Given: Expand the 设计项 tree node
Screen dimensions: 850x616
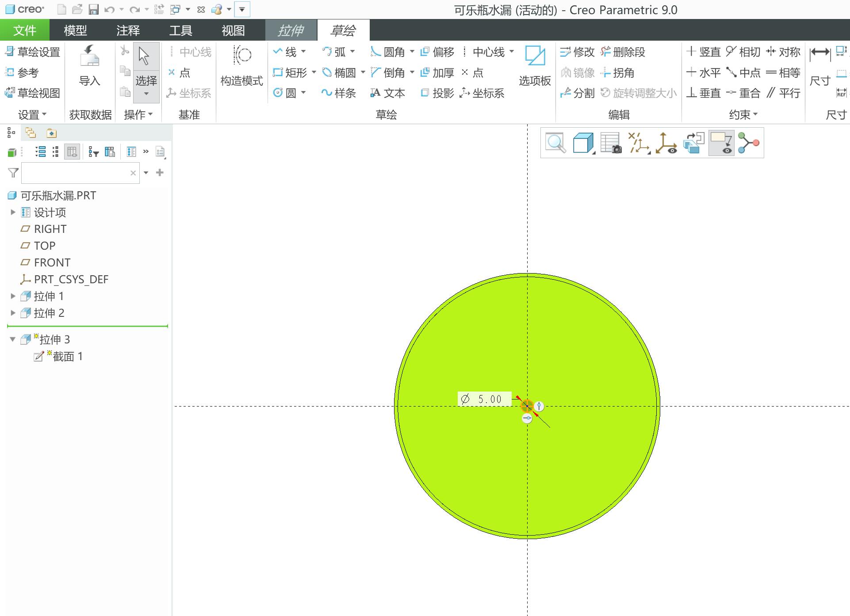Looking at the screenshot, I should click(13, 213).
